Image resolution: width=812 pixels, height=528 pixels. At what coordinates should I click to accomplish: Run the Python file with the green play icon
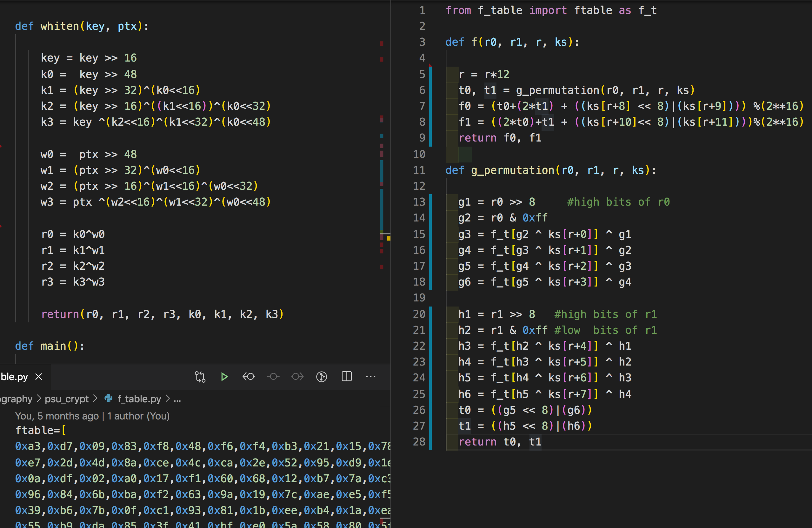[x=224, y=377]
